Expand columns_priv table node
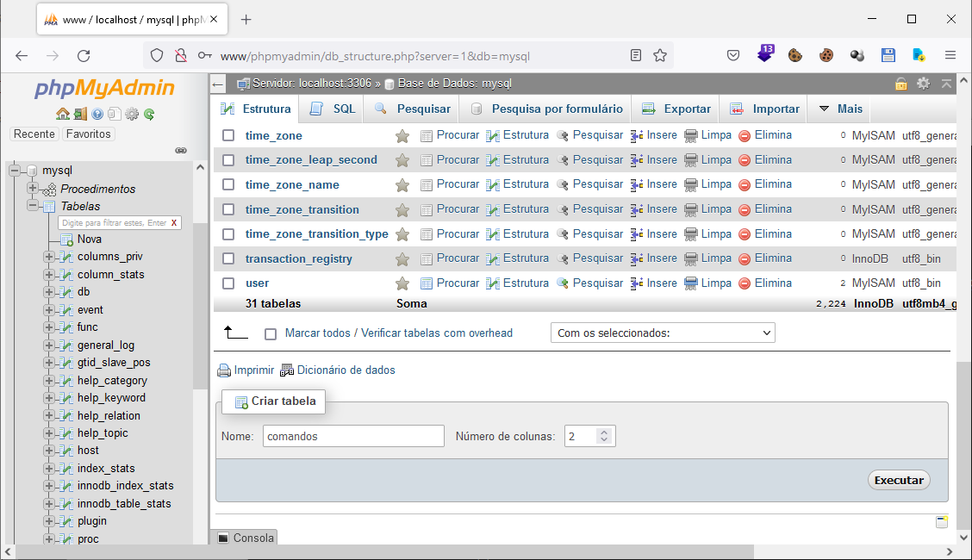972x560 pixels. (49, 257)
